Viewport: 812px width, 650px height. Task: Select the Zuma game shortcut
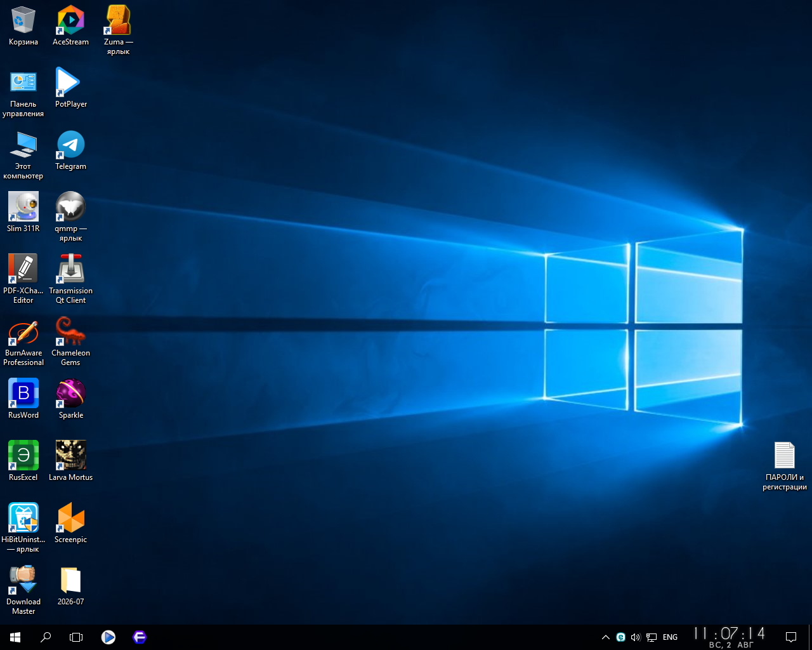click(118, 30)
